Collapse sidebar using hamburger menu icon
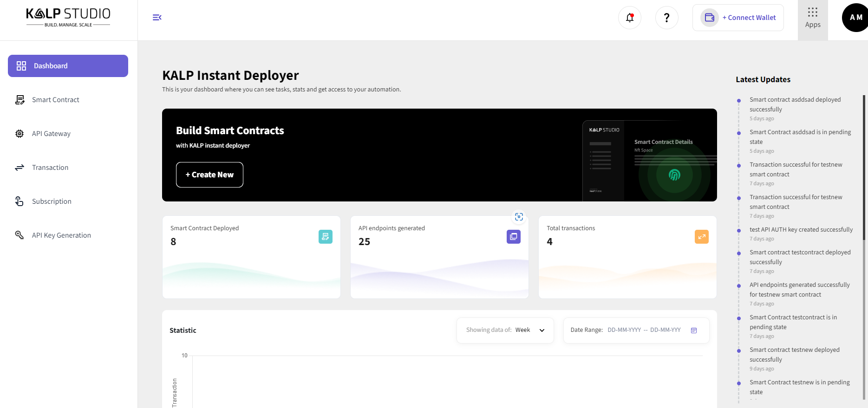This screenshot has width=868, height=408. tap(157, 18)
